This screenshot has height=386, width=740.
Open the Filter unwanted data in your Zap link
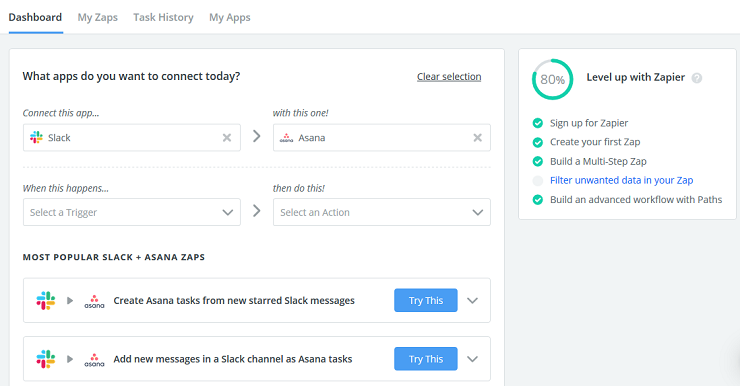622,180
